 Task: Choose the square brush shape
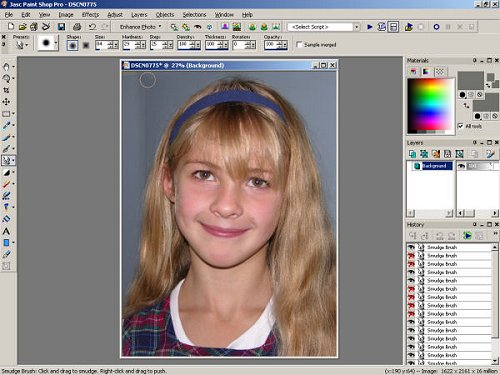click(86, 45)
